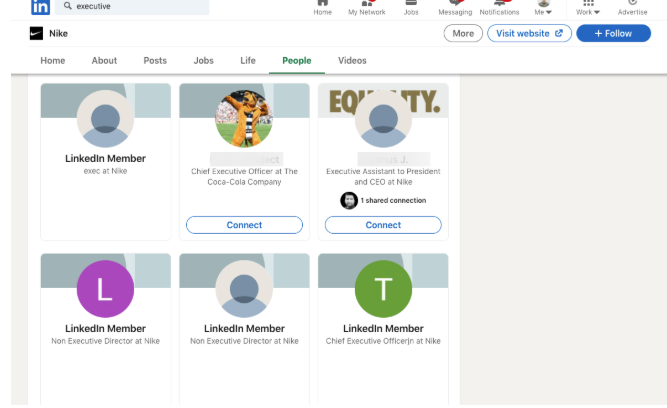This screenshot has height=408, width=667.
Task: Open My Network icon
Action: coord(366,4)
